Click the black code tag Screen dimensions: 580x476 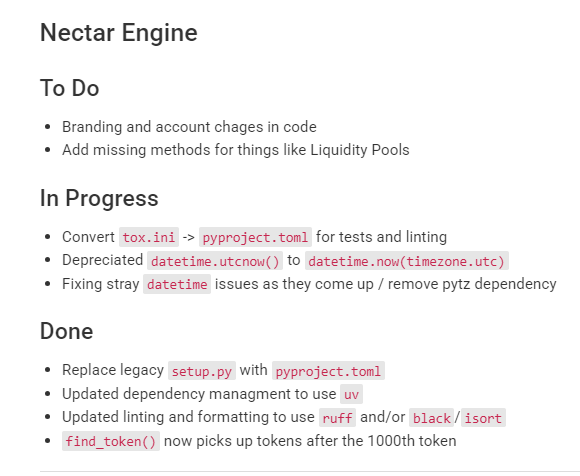click(x=432, y=418)
